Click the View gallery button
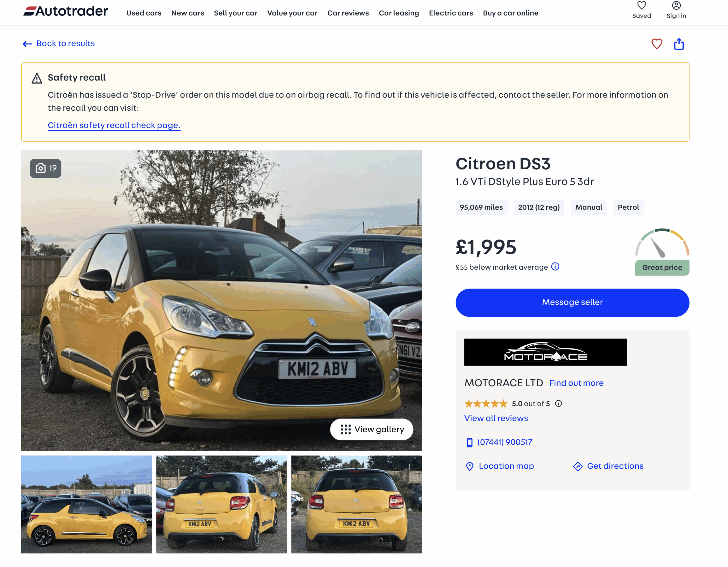 click(x=371, y=429)
